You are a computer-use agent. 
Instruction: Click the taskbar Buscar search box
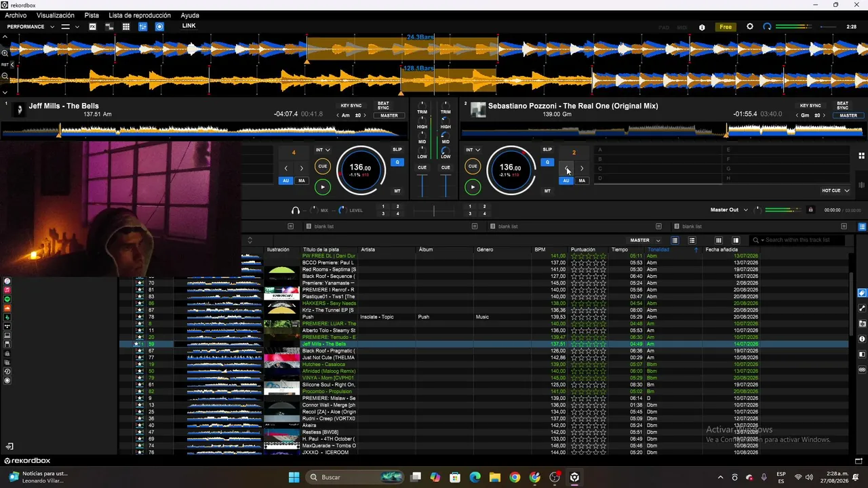click(355, 477)
